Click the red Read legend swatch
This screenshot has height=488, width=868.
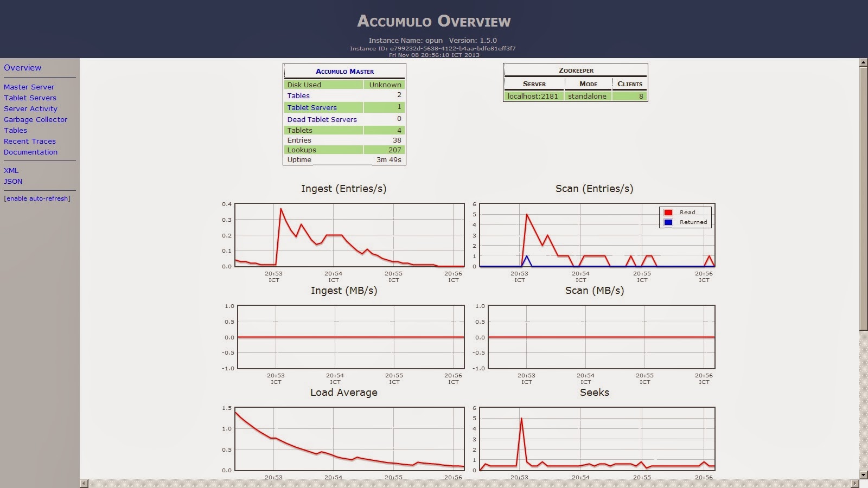point(668,213)
